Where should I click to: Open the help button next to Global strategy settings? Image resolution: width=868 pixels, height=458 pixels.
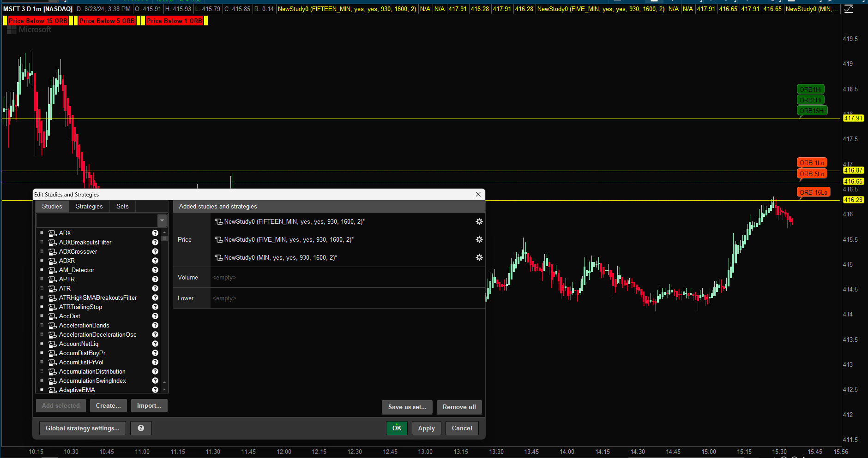(141, 428)
